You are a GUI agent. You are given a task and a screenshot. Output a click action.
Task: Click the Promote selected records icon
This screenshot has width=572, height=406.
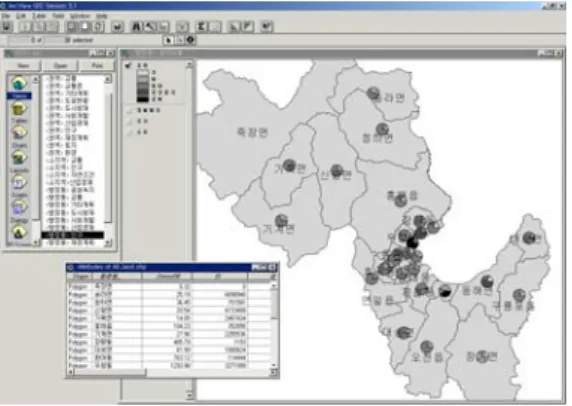[x=164, y=26]
